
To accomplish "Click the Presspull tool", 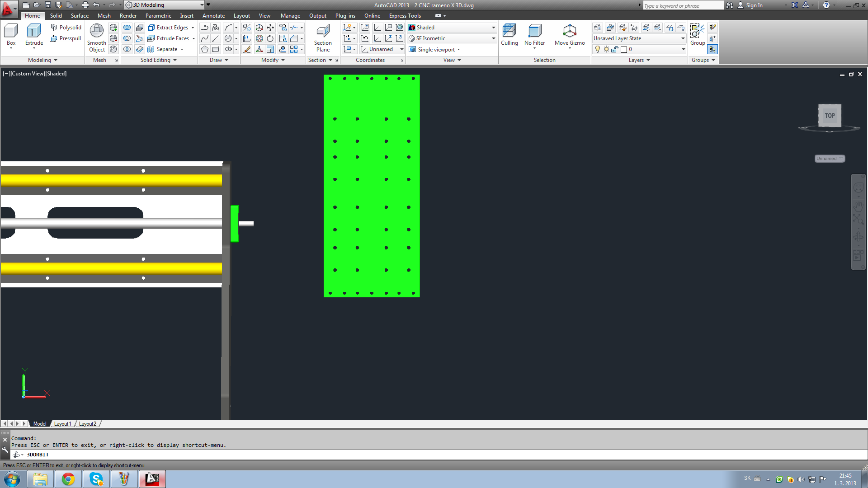I will 66,38.
